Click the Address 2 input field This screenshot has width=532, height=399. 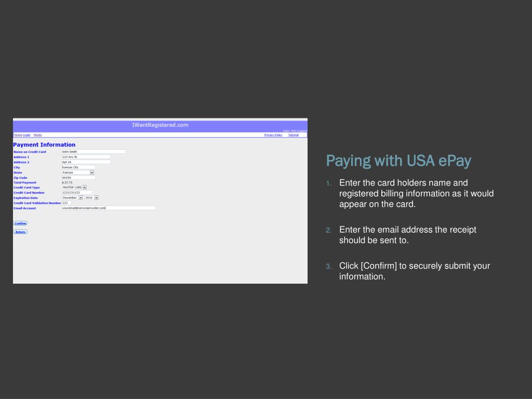coord(86,162)
